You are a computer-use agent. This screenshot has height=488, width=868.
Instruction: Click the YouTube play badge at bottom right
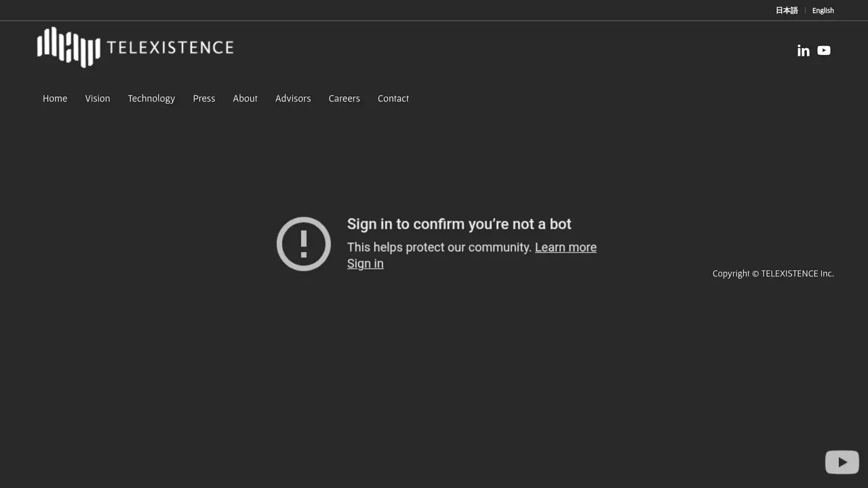click(x=842, y=462)
